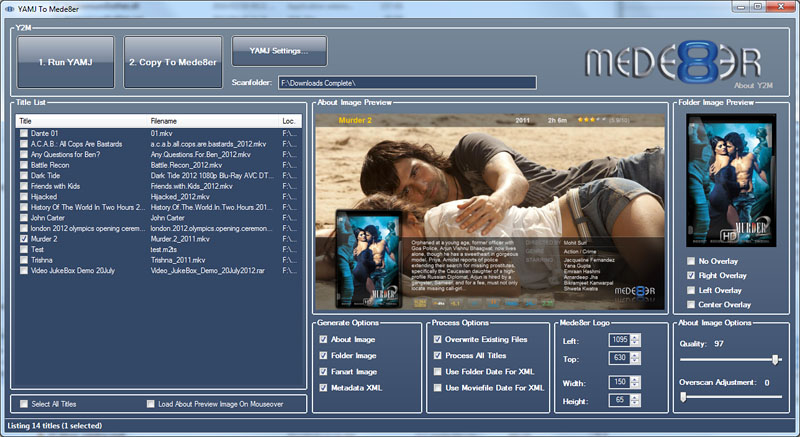Viewport: 800px width, 437px height.
Task: Click the Mede8er Logo Height value field
Action: (x=620, y=400)
